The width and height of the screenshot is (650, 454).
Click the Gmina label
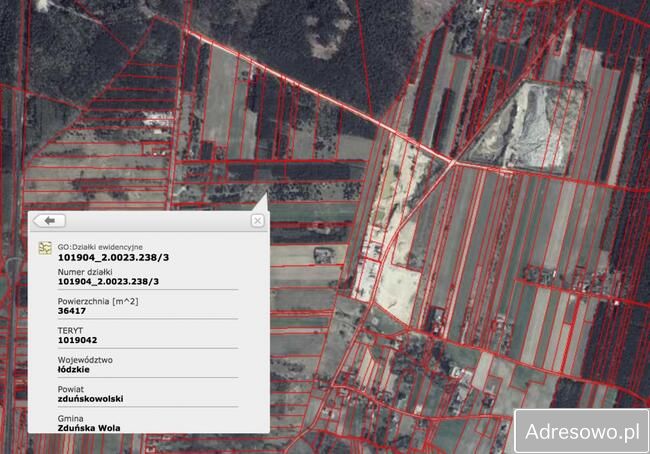pos(70,418)
